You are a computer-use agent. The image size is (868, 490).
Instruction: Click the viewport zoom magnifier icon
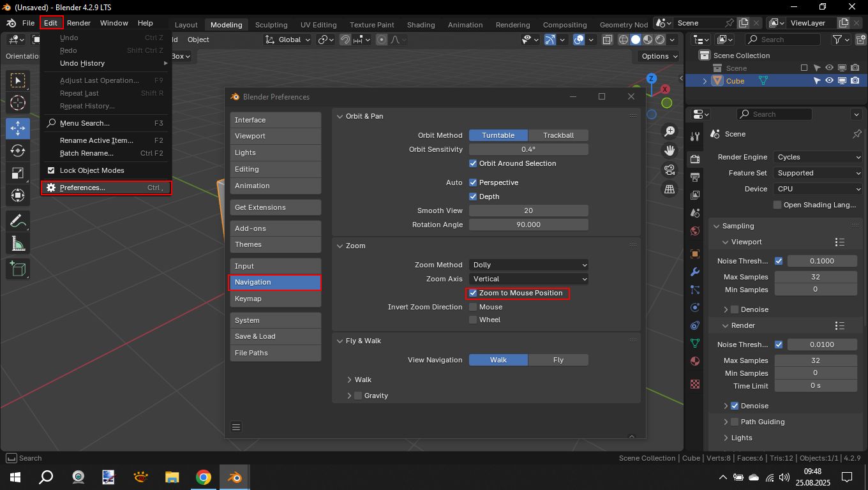[670, 131]
